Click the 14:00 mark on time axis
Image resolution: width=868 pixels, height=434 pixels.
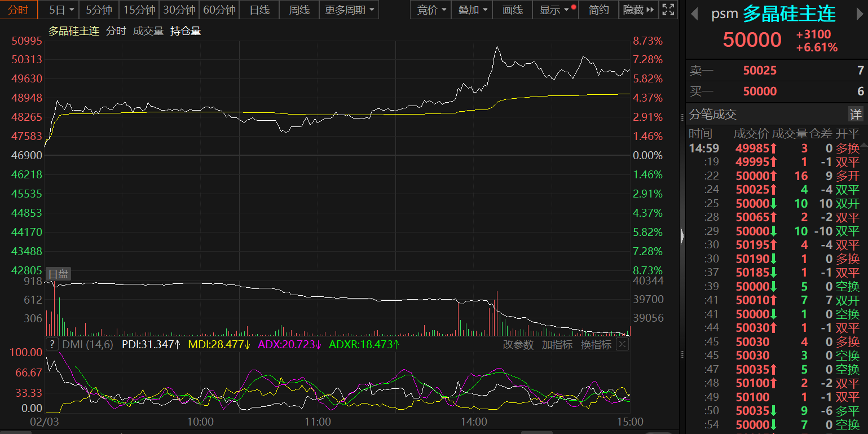[x=474, y=422]
